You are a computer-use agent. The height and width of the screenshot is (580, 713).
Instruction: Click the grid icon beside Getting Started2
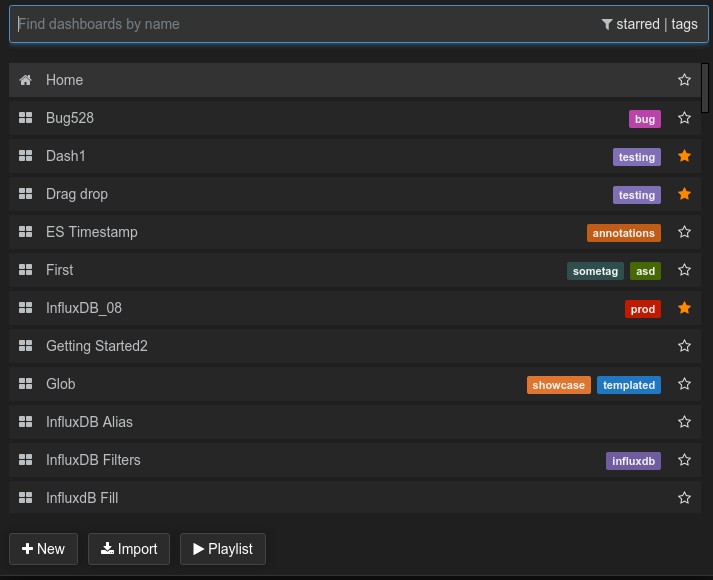tap(26, 346)
